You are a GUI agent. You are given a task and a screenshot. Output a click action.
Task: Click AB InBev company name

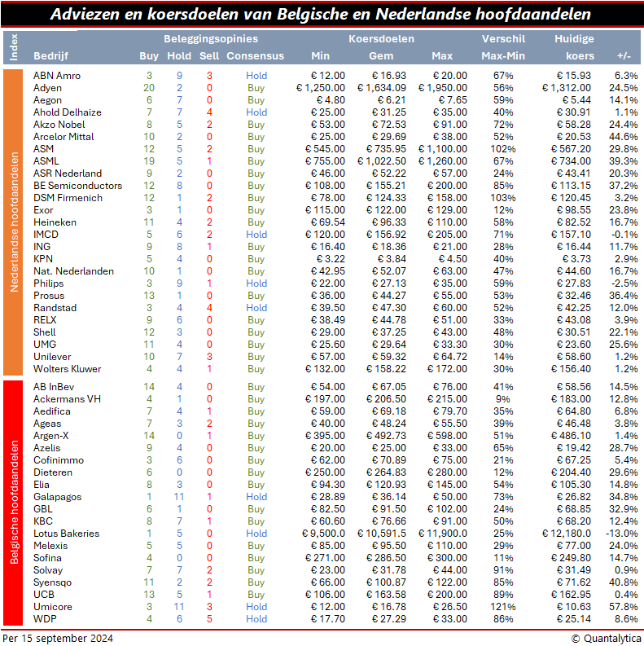[x=54, y=386]
